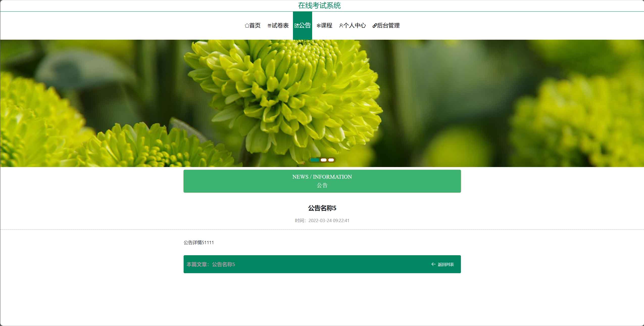
Task: Click the grid icon beside 公告
Action: [297, 26]
